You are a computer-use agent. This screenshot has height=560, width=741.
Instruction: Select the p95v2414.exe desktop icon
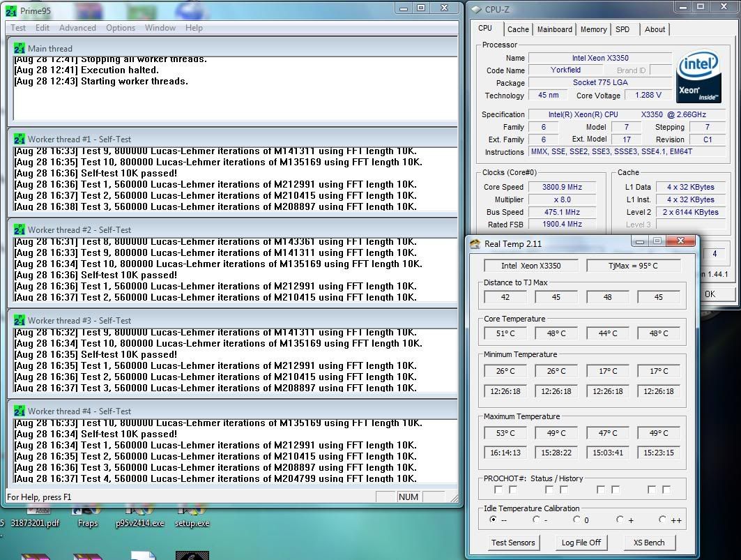pyautogui.click(x=140, y=518)
